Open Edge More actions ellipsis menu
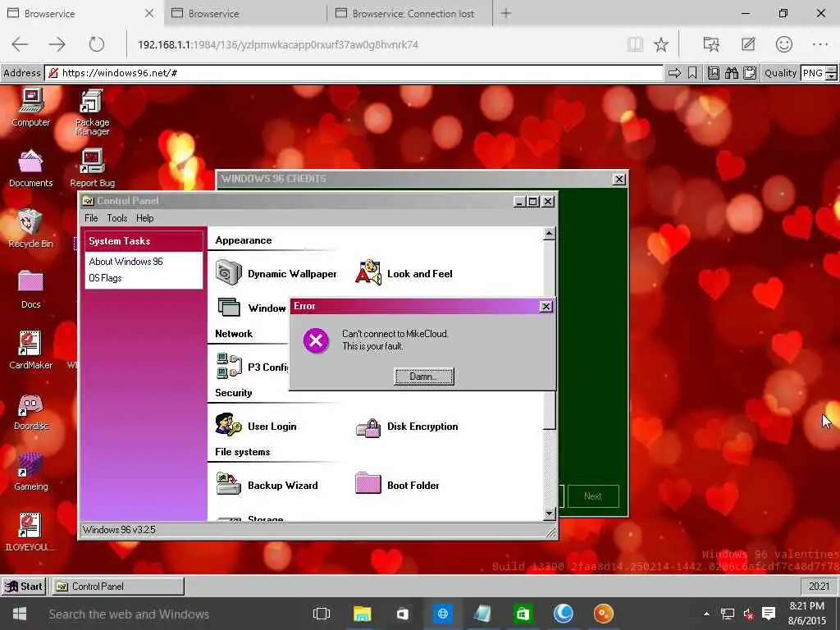The image size is (840, 630). coord(820,44)
